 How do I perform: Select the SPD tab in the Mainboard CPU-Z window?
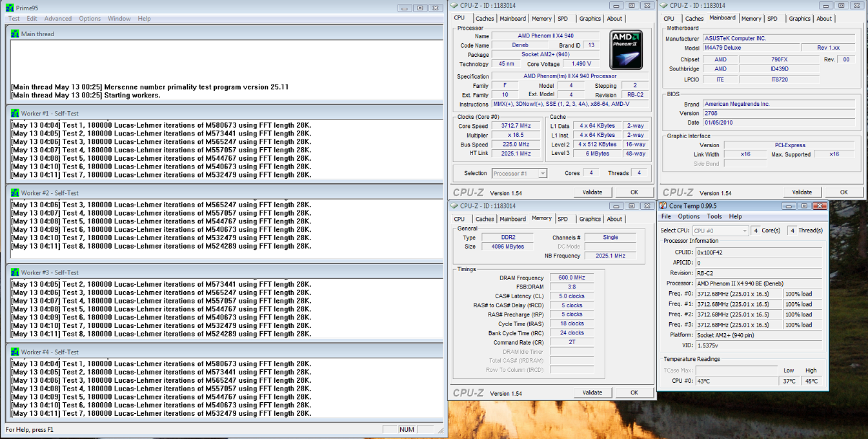pyautogui.click(x=772, y=19)
